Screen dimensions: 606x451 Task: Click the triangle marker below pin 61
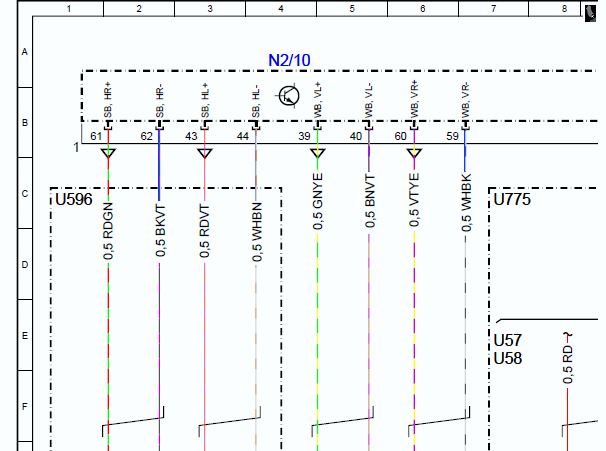coord(108,153)
